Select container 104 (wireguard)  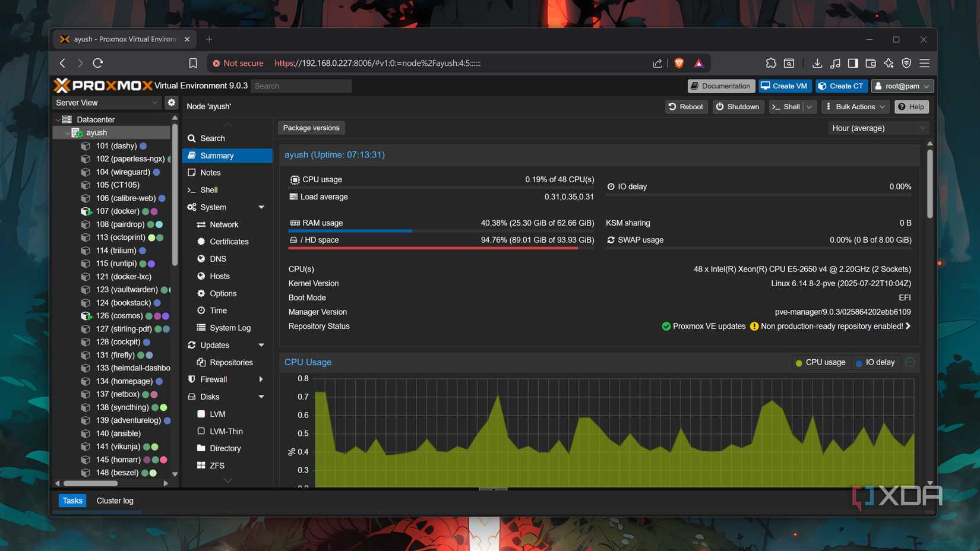(x=122, y=172)
